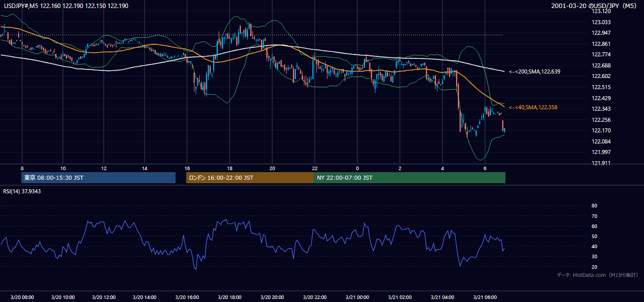Click price level 121.911 on the axis
644x302 pixels.
601,163
